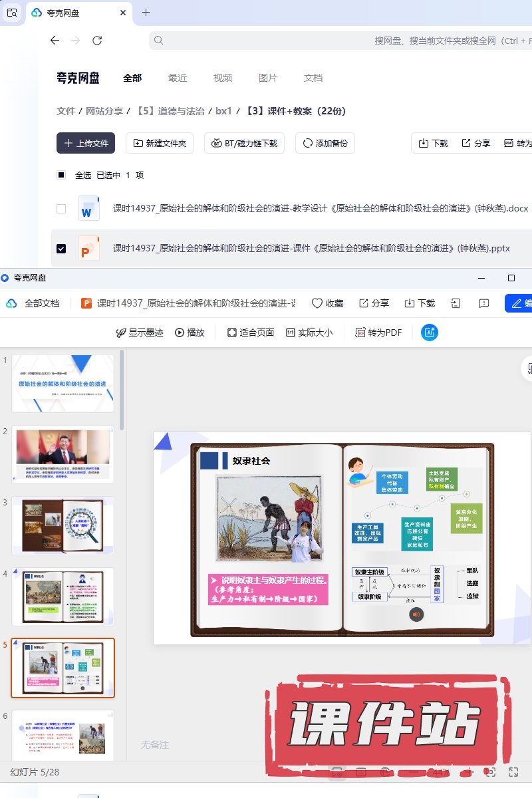Screen dimensions: 532x798
Task: Click the feedback comment icon in viewer header
Action: click(484, 303)
